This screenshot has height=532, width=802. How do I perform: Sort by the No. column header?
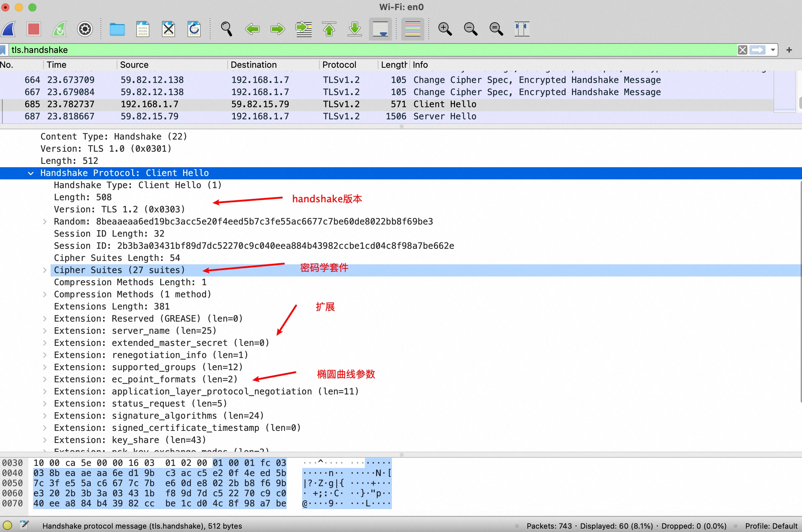point(21,65)
